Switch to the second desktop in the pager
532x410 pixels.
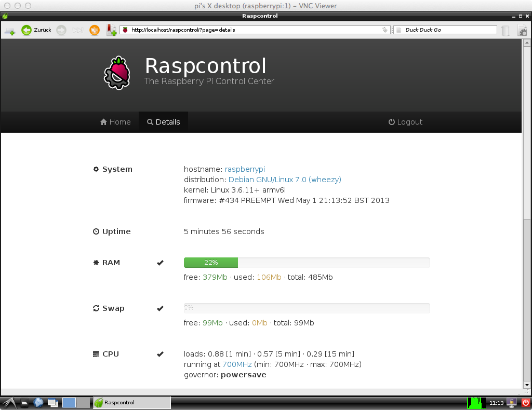point(83,403)
